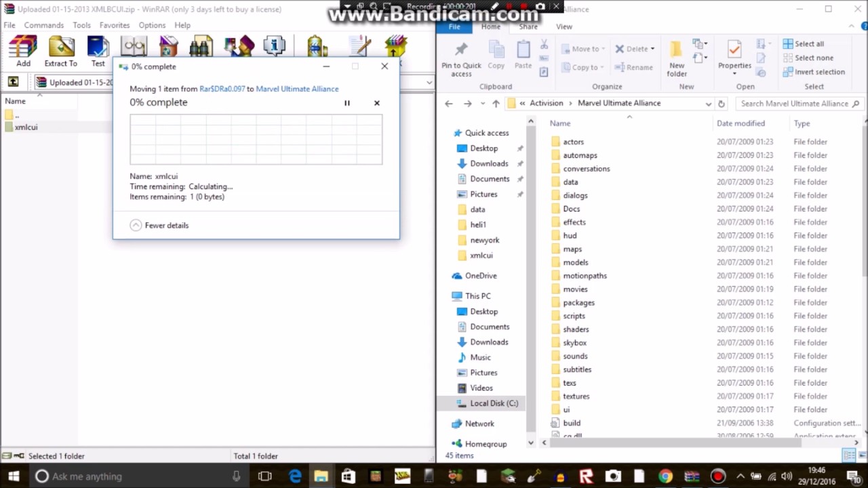Cancel the file move with the X button

tap(377, 103)
